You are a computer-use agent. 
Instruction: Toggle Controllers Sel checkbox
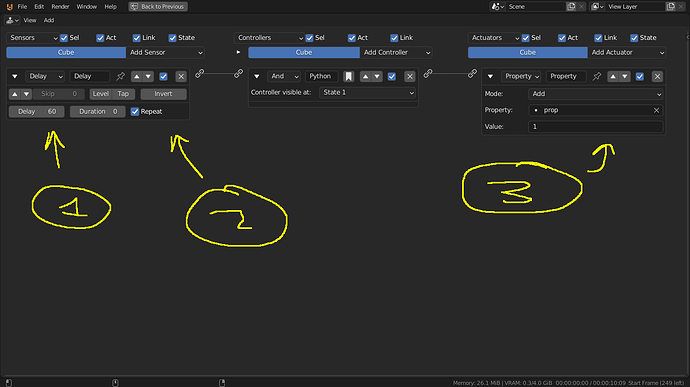point(310,38)
